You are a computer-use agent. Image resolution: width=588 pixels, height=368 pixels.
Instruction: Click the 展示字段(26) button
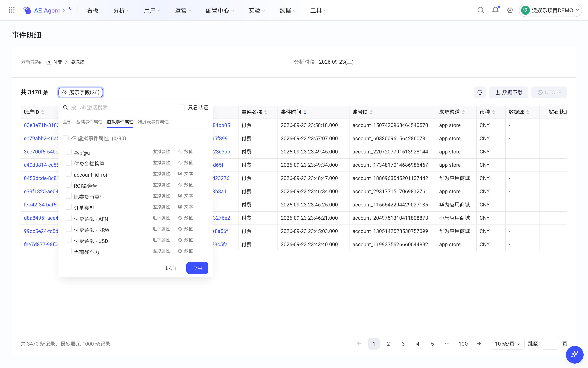81,93
